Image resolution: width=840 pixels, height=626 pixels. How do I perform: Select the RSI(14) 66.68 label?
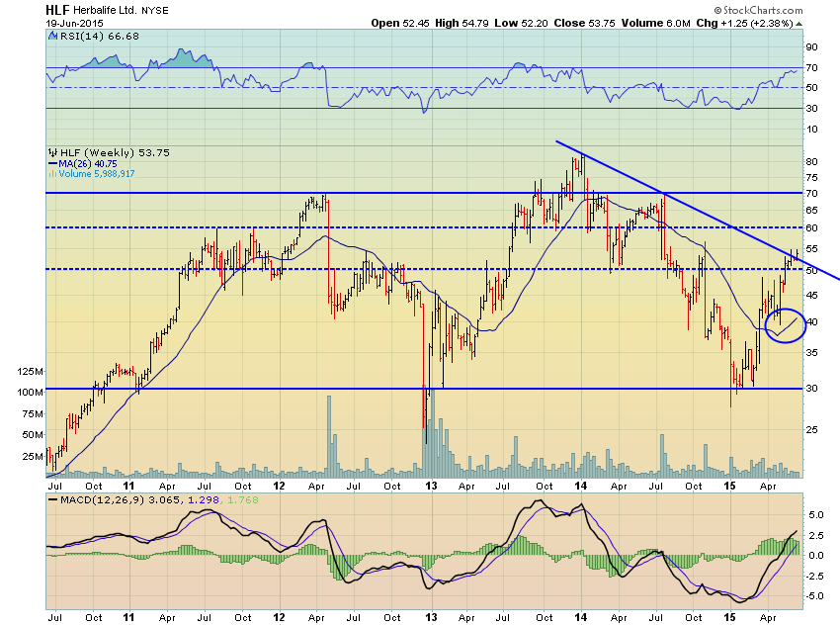pos(100,36)
